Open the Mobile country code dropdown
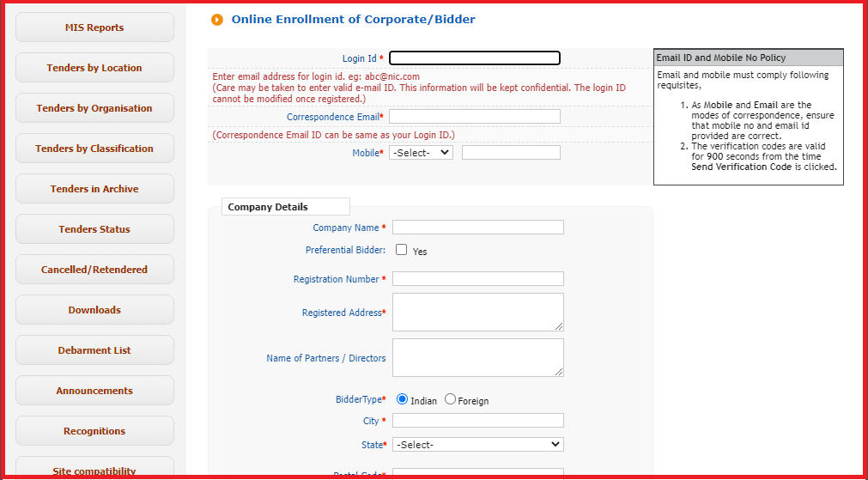 pos(421,152)
